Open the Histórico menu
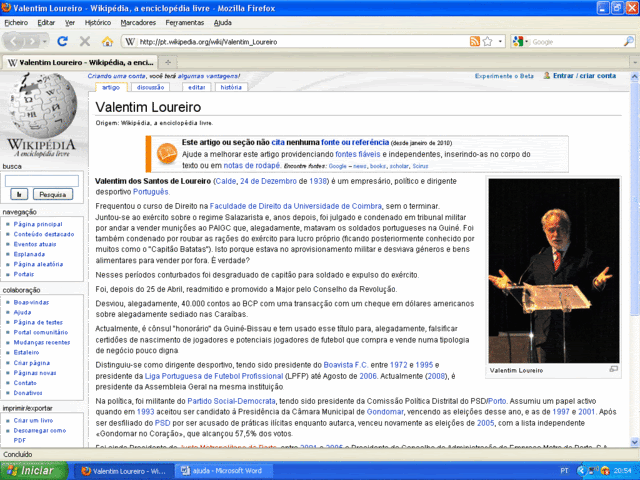The image size is (640, 480). [98, 22]
